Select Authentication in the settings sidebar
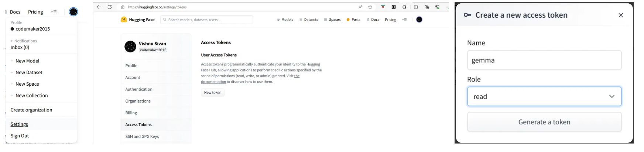The width and height of the screenshot is (644, 152). pyautogui.click(x=156, y=89)
